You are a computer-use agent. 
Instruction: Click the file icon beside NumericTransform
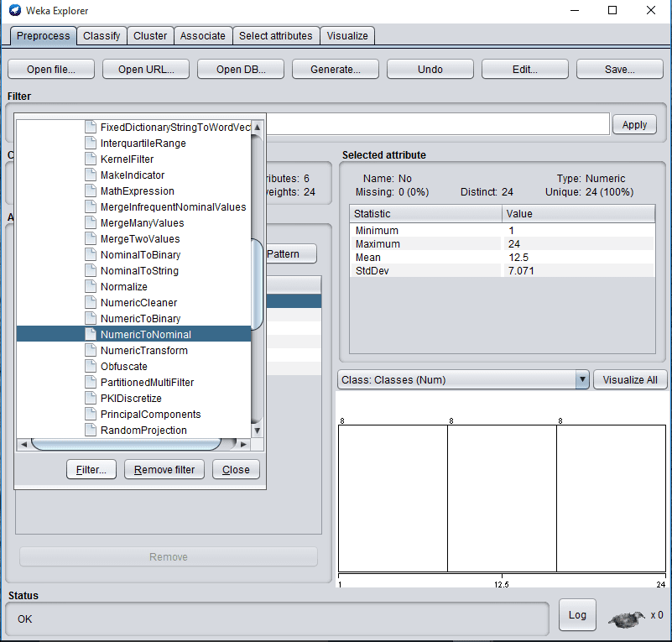91,350
